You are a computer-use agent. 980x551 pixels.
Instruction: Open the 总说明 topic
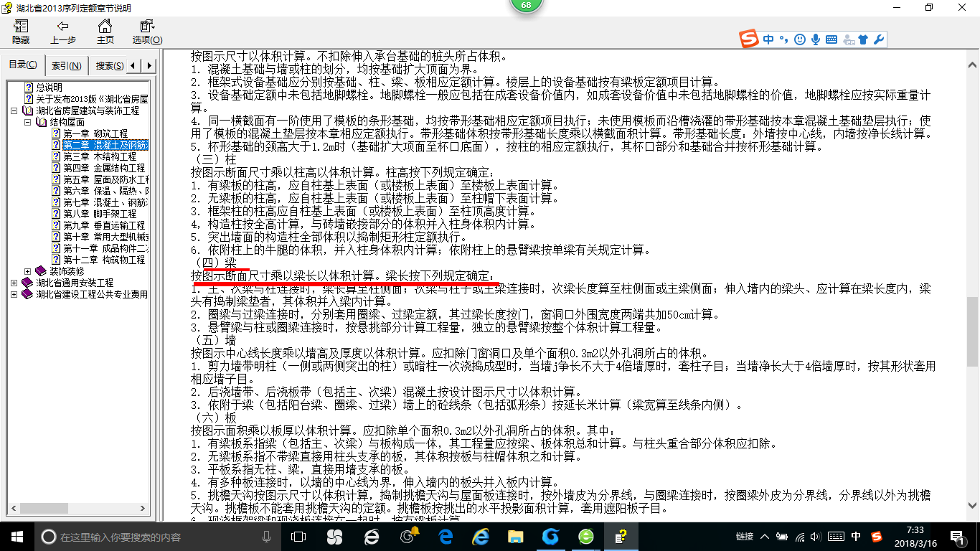(x=50, y=88)
